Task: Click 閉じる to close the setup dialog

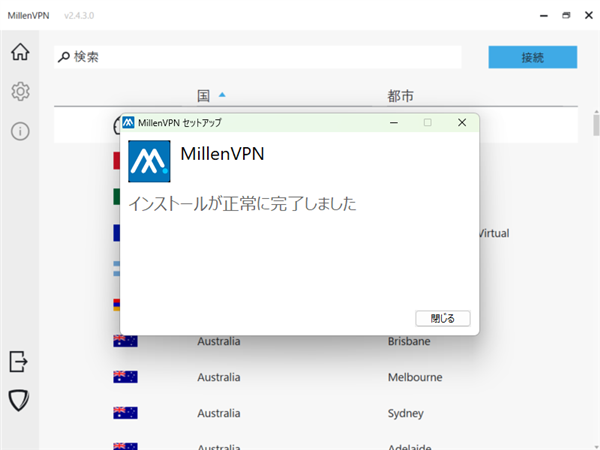Action: tap(443, 318)
